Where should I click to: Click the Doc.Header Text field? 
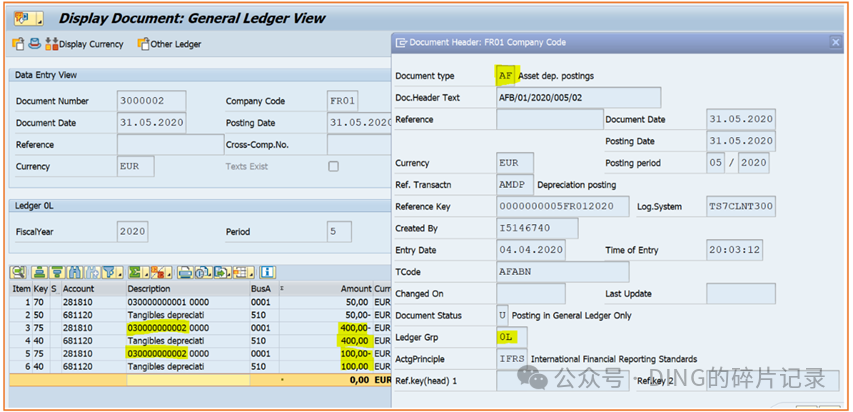tap(579, 97)
